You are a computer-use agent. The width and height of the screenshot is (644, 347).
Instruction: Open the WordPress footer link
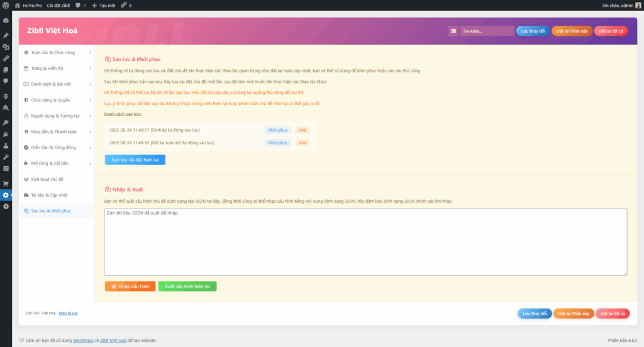click(x=83, y=341)
